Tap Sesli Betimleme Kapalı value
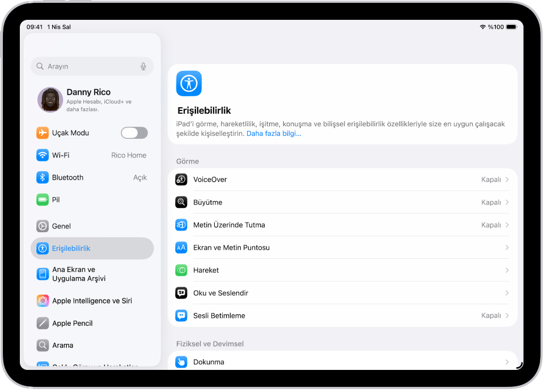This screenshot has height=392, width=544. [x=491, y=316]
